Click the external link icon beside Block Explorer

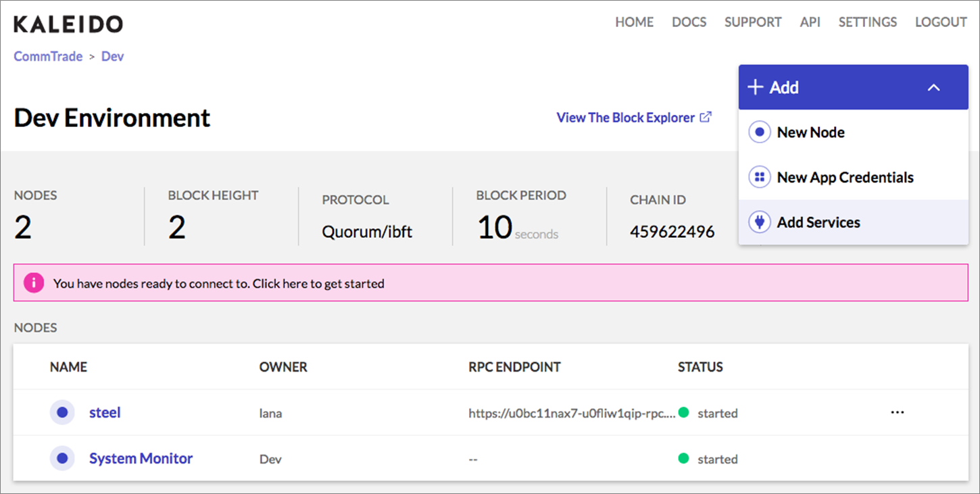(706, 117)
